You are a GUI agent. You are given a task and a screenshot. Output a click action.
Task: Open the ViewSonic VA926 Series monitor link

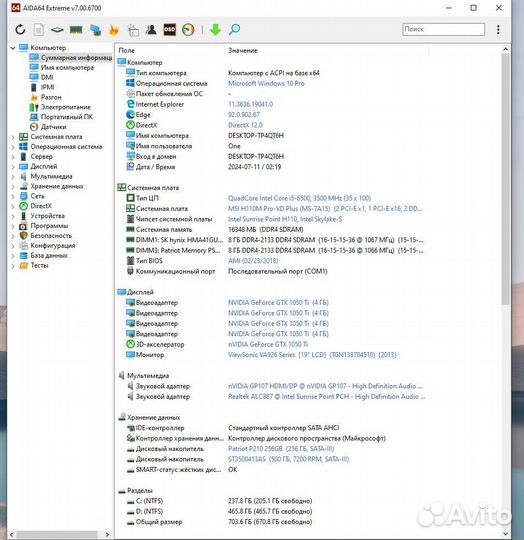click(x=312, y=355)
